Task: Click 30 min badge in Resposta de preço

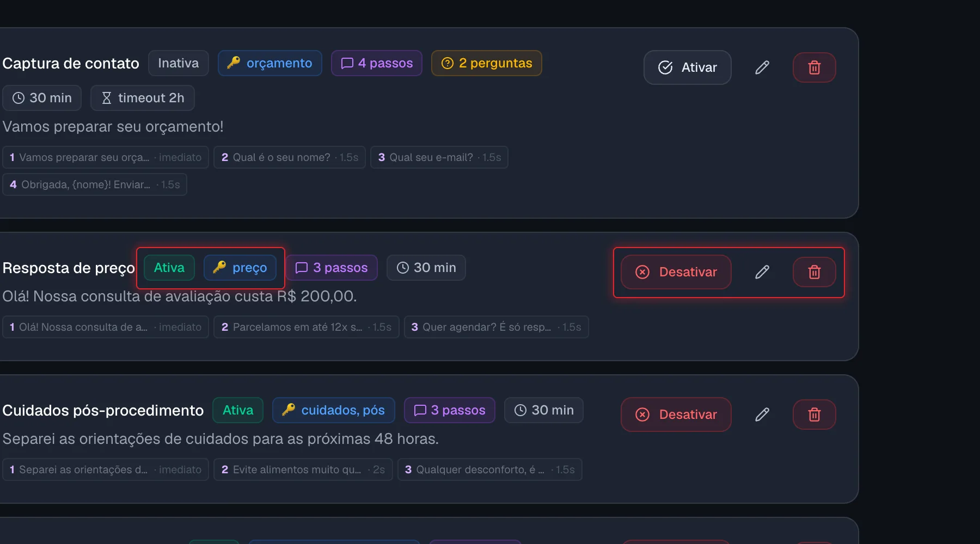Action: (x=426, y=268)
